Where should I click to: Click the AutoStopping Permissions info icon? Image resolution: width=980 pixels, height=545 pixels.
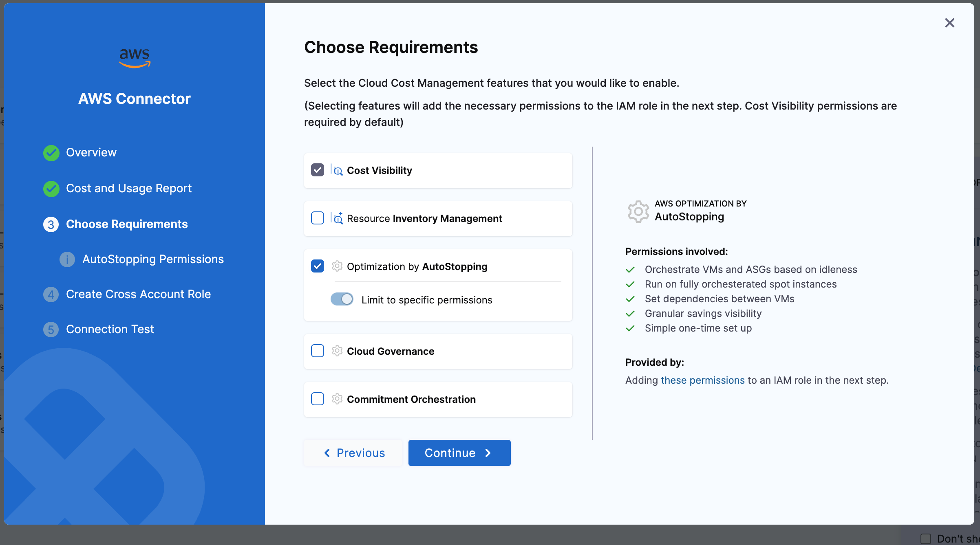coord(67,259)
